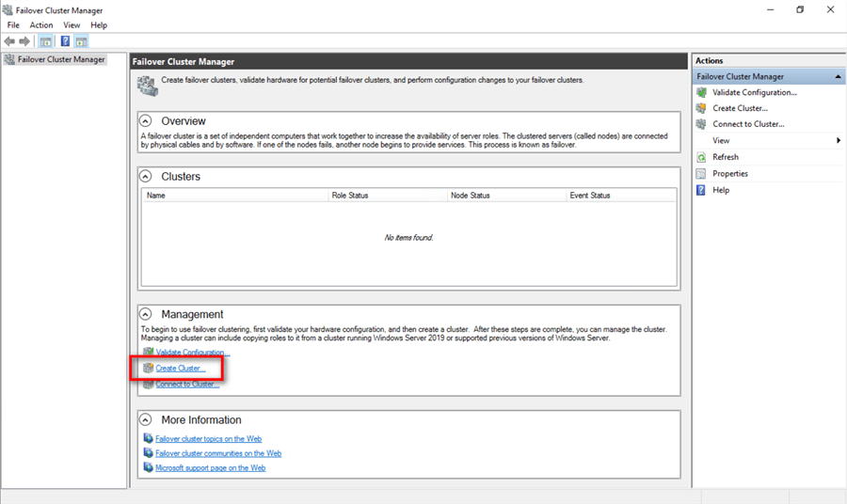
Task: Click the Create Cluster link in Management
Action: coord(180,369)
